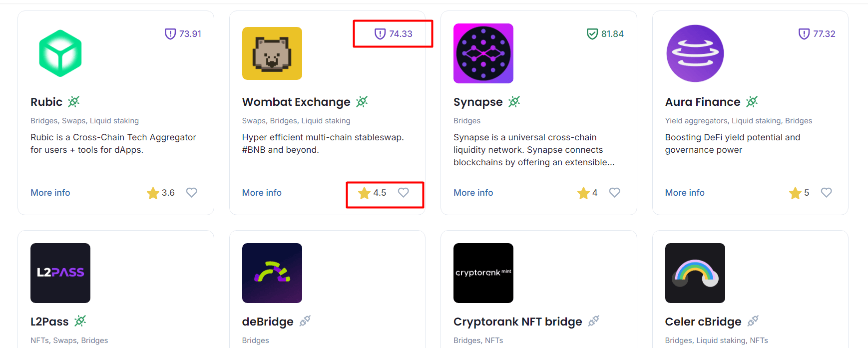
Task: Open the Cryptorank NFT bridge title
Action: [518, 322]
